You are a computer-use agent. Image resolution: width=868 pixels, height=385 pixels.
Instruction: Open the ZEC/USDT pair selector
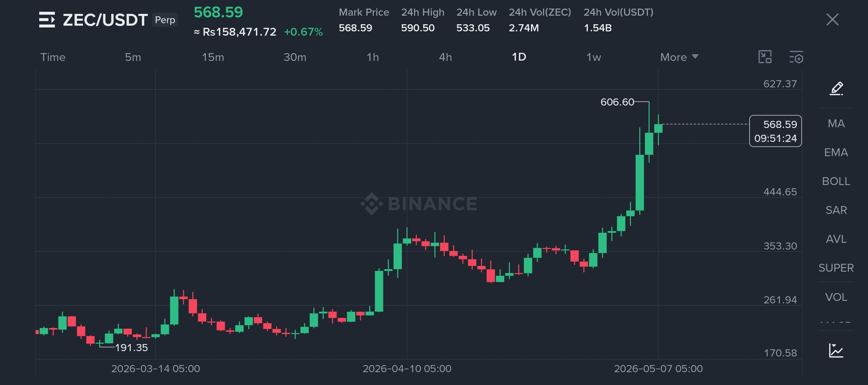tap(105, 20)
